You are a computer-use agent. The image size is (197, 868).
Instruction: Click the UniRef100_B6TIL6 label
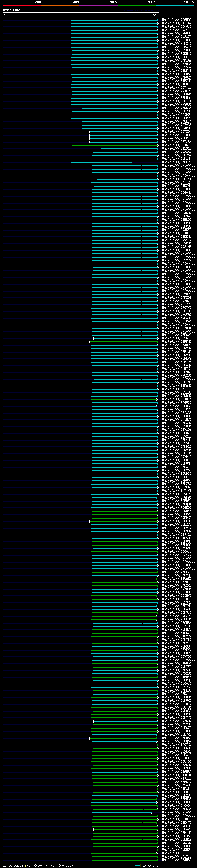click(177, 88)
